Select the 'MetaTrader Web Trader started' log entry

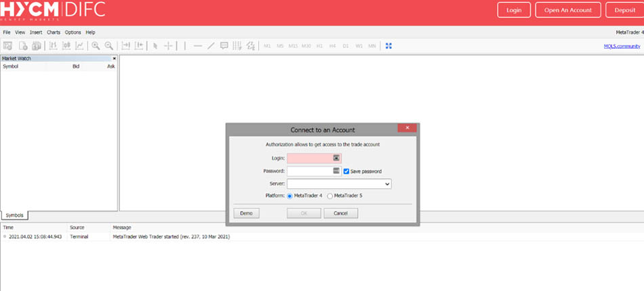pos(172,237)
